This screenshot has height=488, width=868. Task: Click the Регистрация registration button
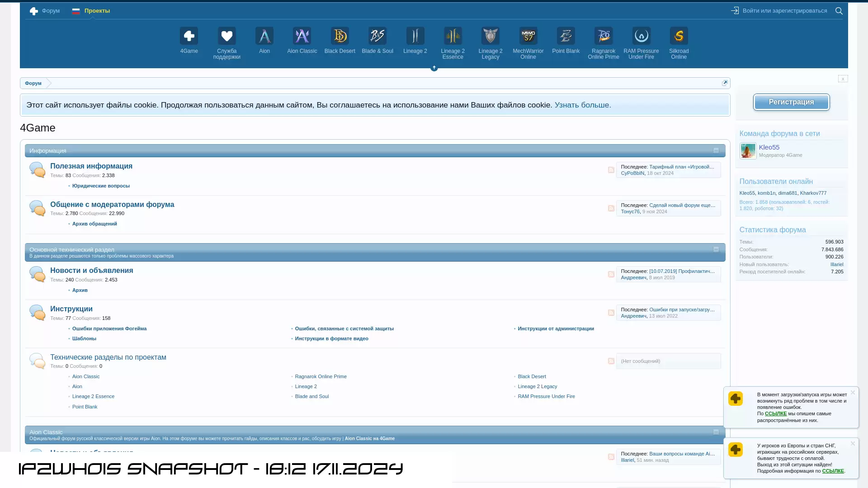tap(791, 102)
